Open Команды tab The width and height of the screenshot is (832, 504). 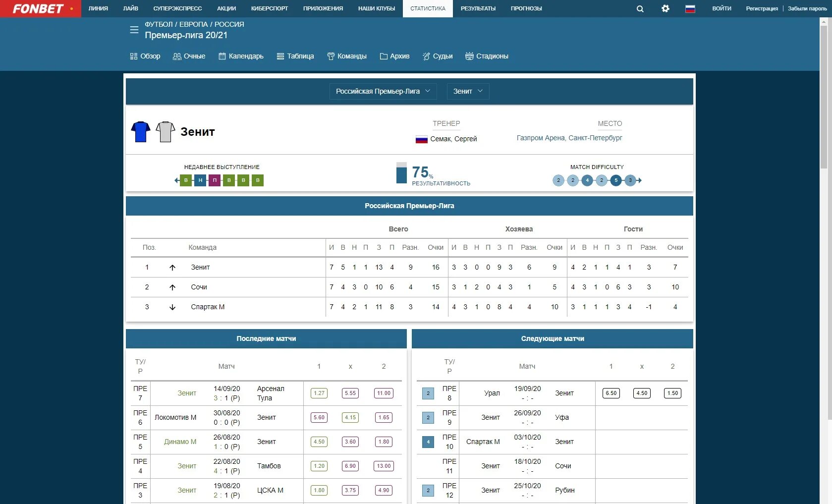[x=347, y=56]
